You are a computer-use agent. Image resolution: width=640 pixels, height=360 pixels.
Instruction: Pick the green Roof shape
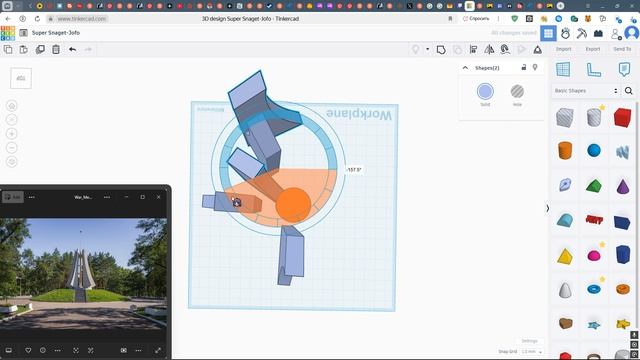pos(594,186)
